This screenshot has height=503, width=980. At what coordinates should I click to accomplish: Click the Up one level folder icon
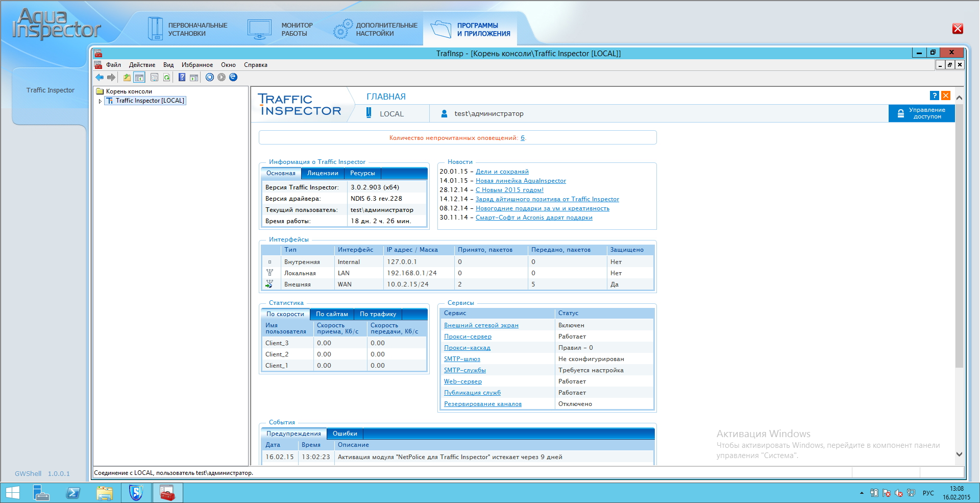[x=127, y=77]
